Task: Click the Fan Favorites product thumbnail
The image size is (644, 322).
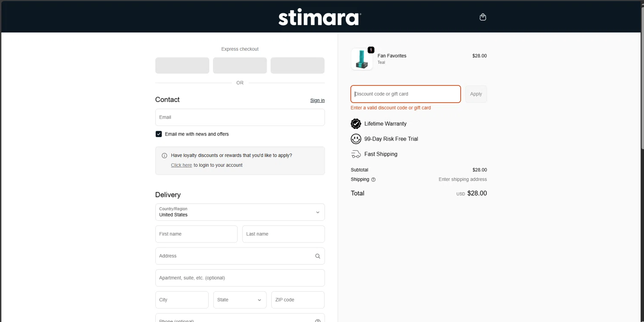Action: point(362,59)
